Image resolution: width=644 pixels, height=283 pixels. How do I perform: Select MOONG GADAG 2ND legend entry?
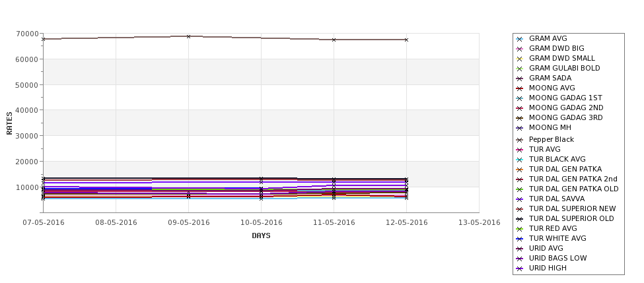(560, 108)
